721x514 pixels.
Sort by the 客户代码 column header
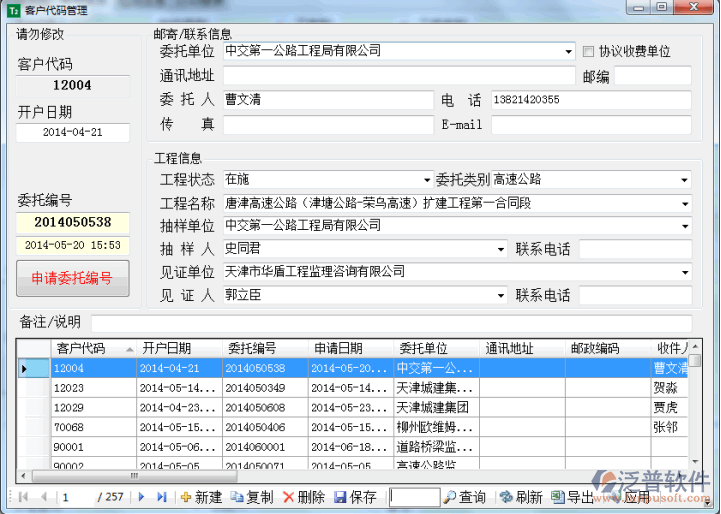(x=80, y=349)
